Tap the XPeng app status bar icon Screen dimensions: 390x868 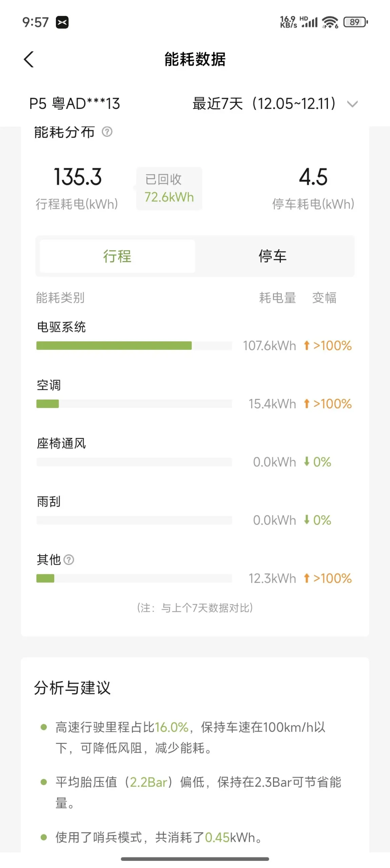[x=62, y=22]
